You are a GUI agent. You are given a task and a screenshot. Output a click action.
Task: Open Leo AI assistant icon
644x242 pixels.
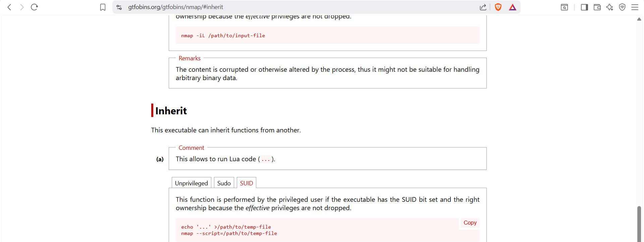(609, 7)
